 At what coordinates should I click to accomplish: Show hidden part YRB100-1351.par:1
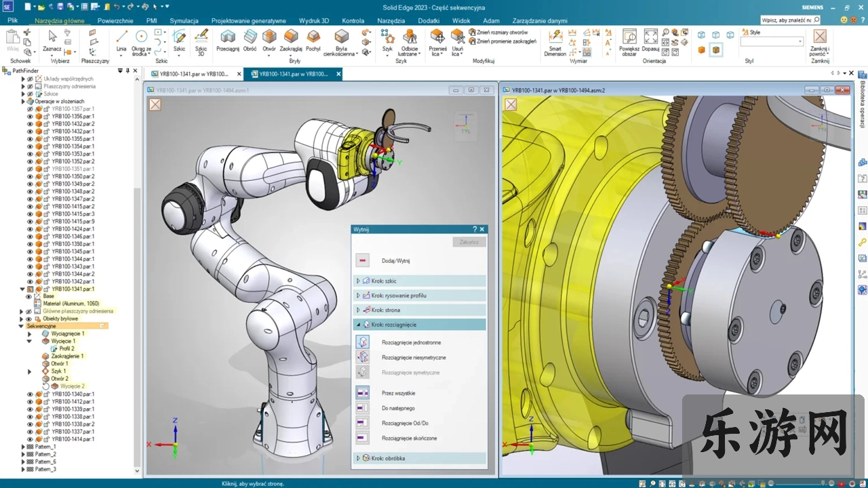click(x=30, y=169)
